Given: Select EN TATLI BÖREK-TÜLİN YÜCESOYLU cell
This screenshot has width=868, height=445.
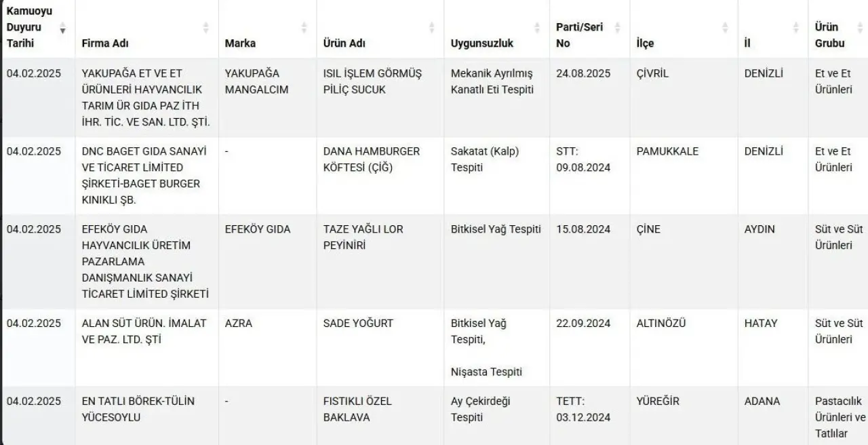Looking at the screenshot, I should click(146, 416).
